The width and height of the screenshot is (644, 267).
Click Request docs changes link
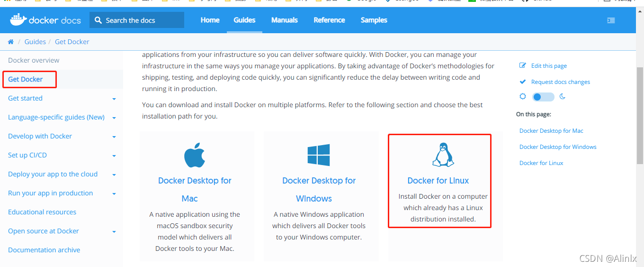[x=561, y=82]
